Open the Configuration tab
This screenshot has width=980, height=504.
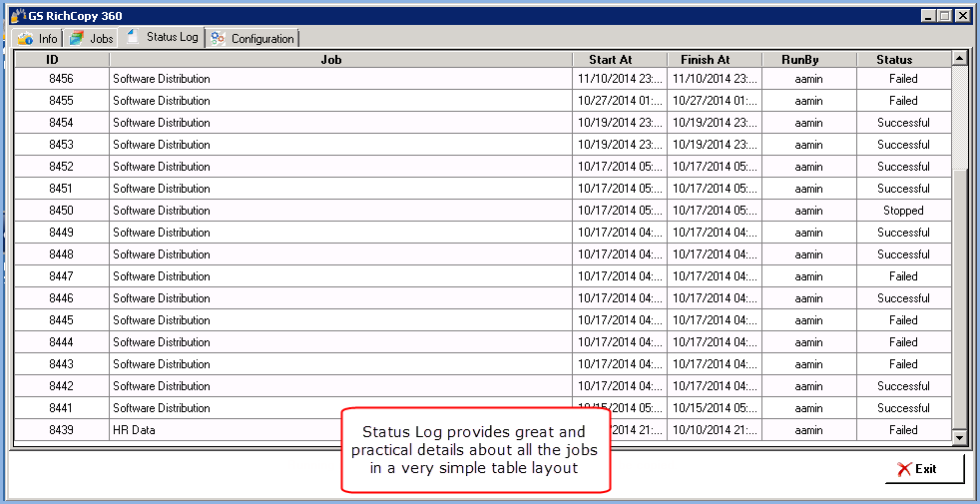[252, 39]
